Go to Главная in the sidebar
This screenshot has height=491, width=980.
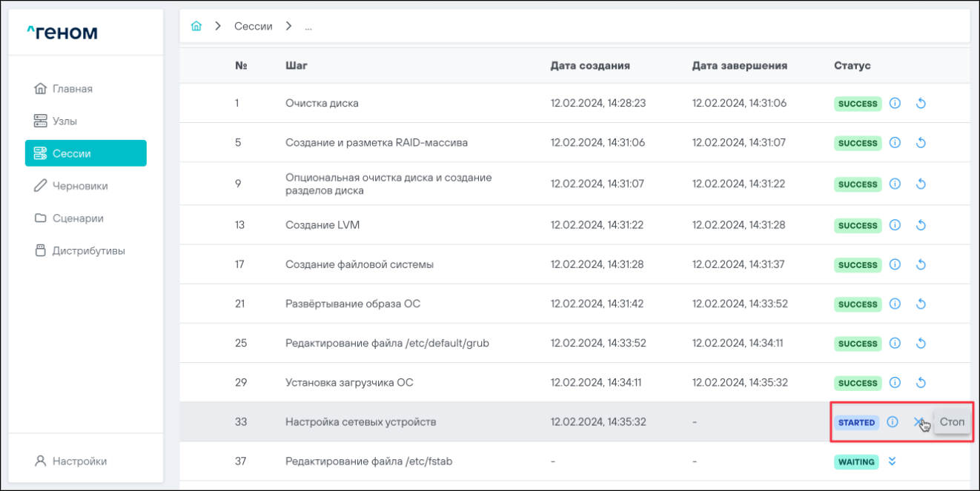[72, 89]
